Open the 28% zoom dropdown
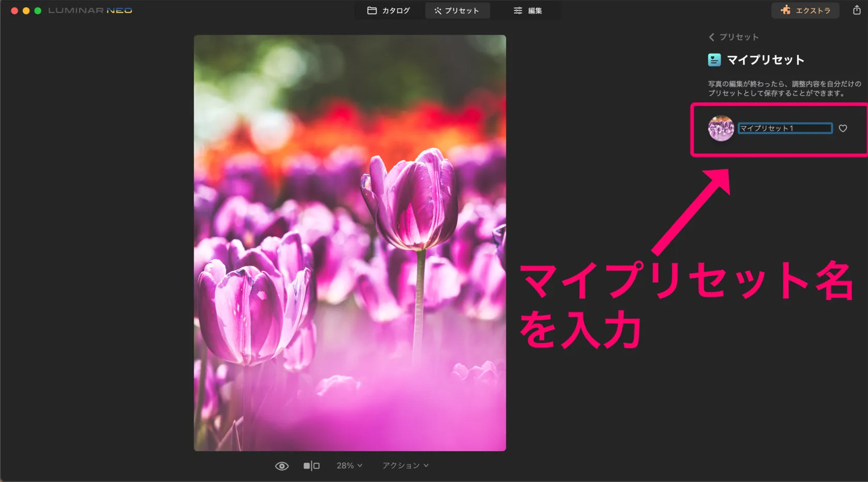 (349, 466)
